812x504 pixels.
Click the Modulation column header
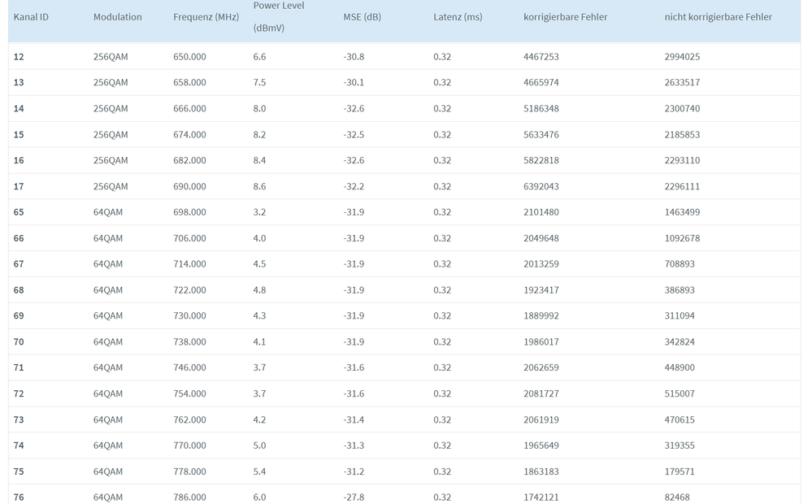point(117,17)
